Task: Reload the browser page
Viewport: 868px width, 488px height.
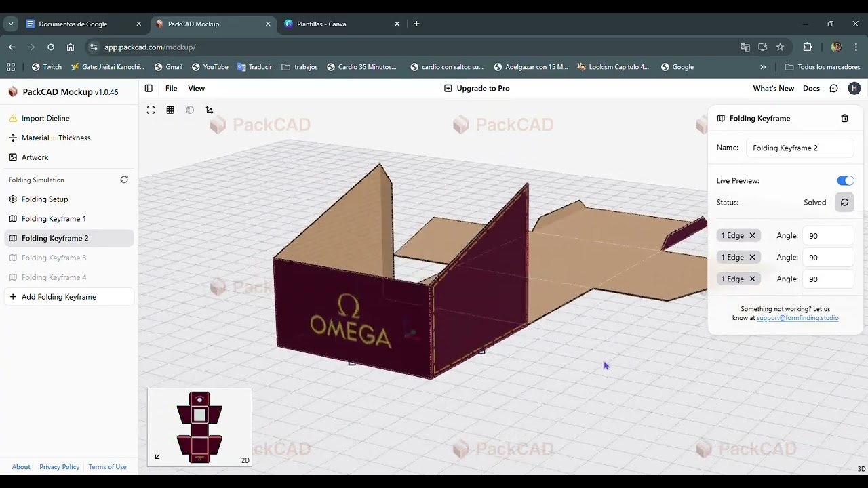Action: pos(51,47)
